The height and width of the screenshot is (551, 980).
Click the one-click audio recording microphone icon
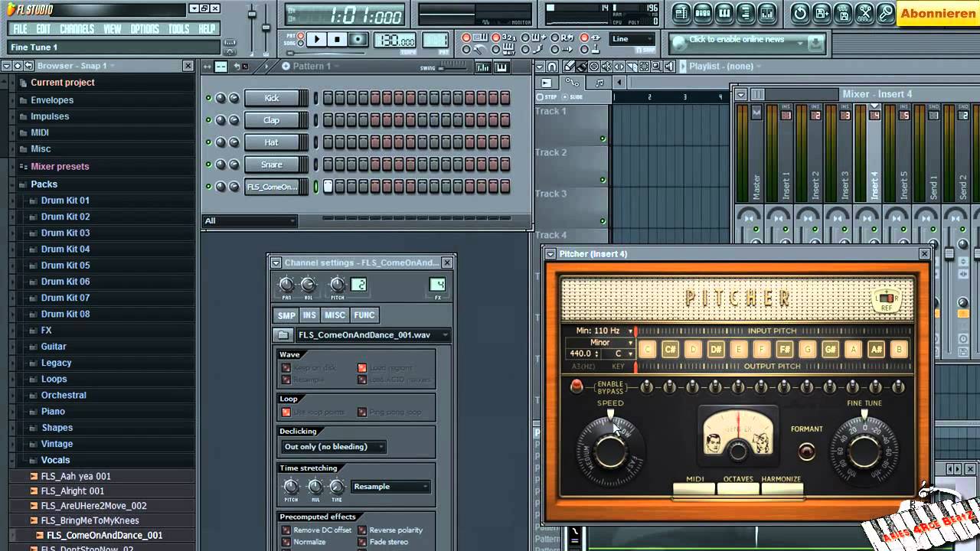click(886, 13)
